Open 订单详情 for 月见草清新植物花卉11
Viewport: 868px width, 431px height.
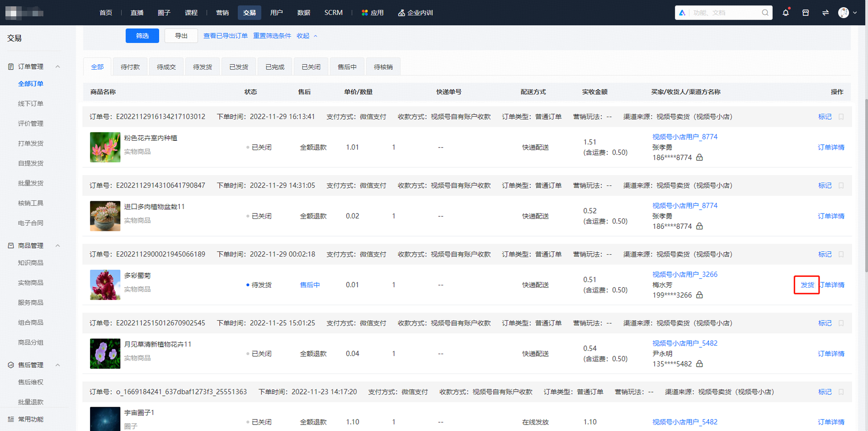coord(831,354)
